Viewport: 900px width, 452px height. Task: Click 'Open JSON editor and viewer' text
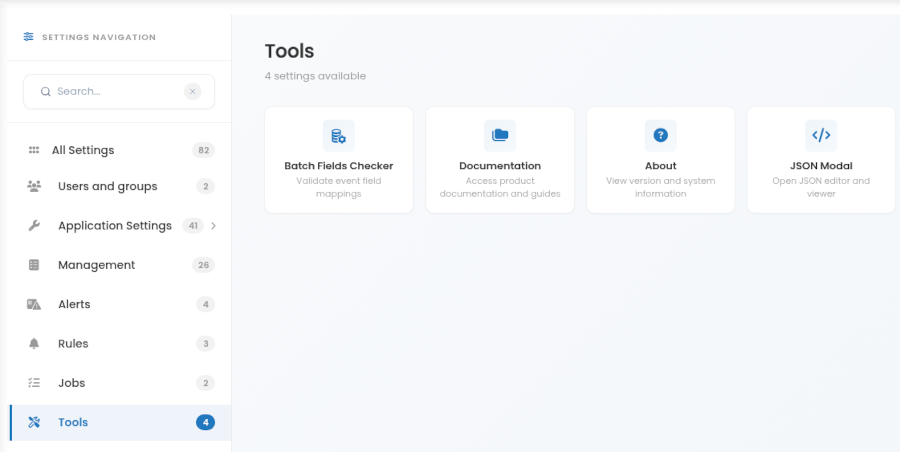click(x=821, y=187)
